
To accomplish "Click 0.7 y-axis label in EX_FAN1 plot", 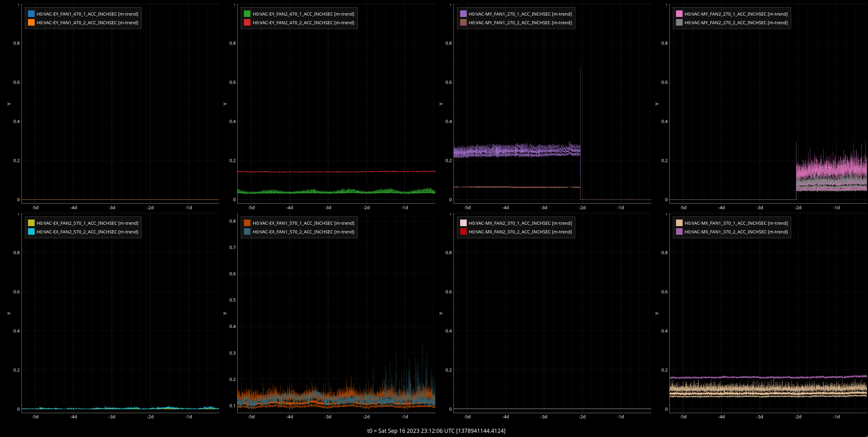I will [232, 247].
